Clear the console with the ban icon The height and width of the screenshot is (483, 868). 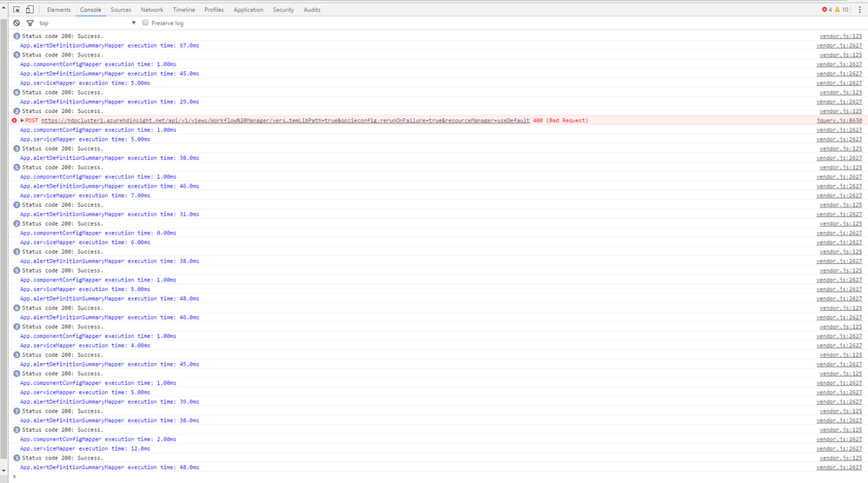pos(17,23)
